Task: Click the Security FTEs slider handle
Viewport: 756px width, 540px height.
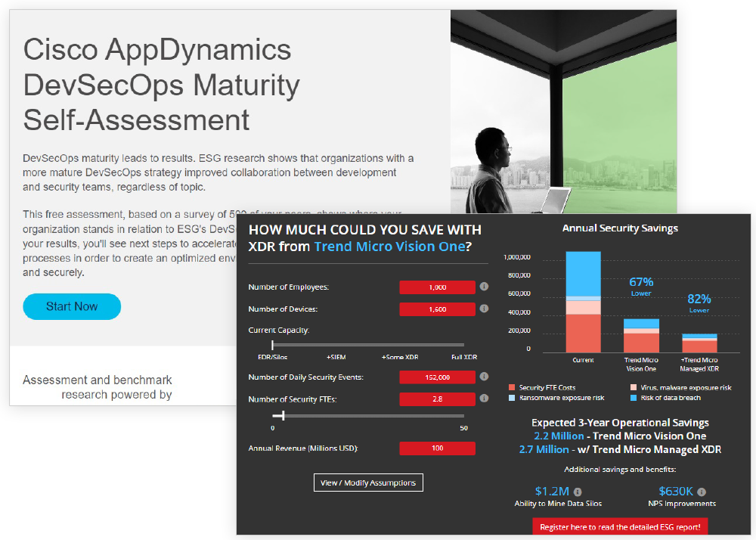Action: pos(283,415)
